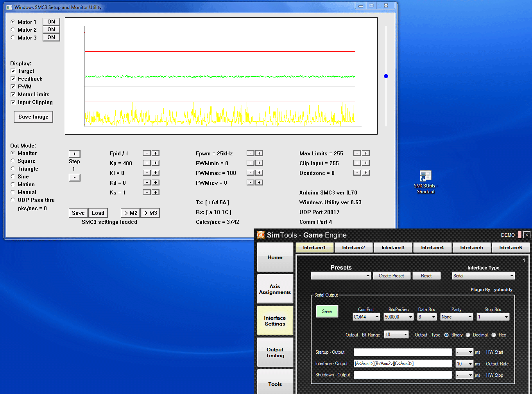Load SMC3 settings with Load button
532x394 pixels.
click(98, 213)
